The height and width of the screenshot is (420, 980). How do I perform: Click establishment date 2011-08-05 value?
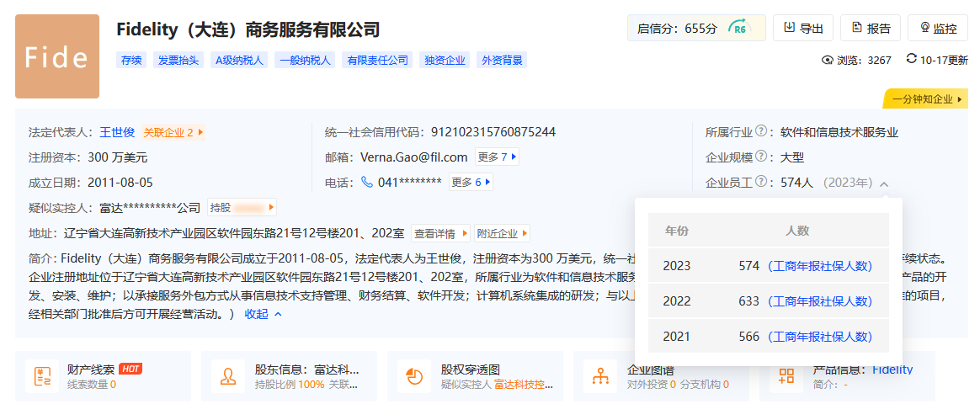click(x=120, y=183)
